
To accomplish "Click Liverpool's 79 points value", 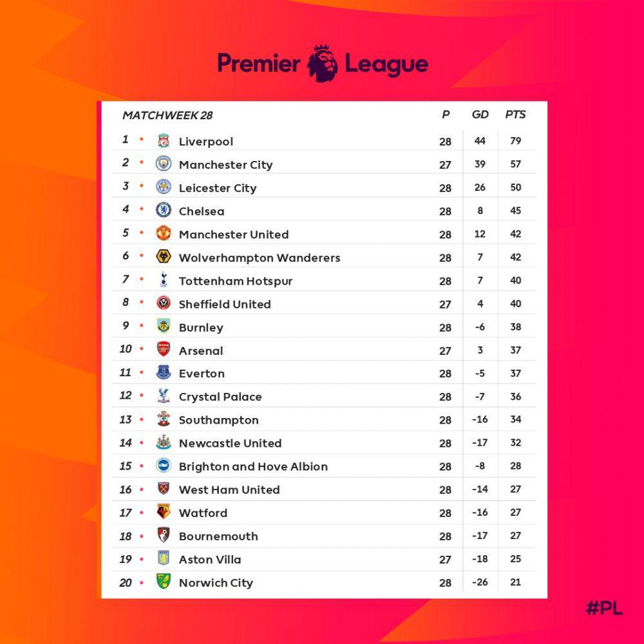I will (x=515, y=141).
